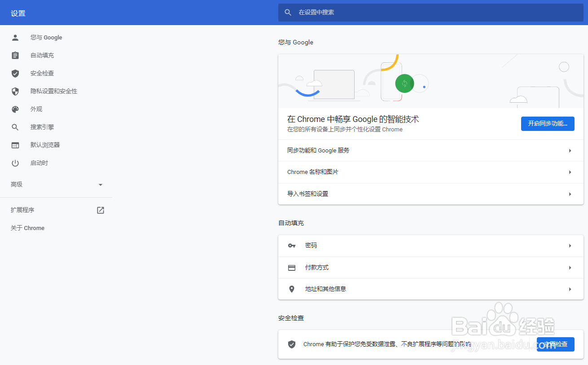This screenshot has height=365, width=588.
Task: Click the browser window icon for 默认浏览器
Action: (15, 145)
